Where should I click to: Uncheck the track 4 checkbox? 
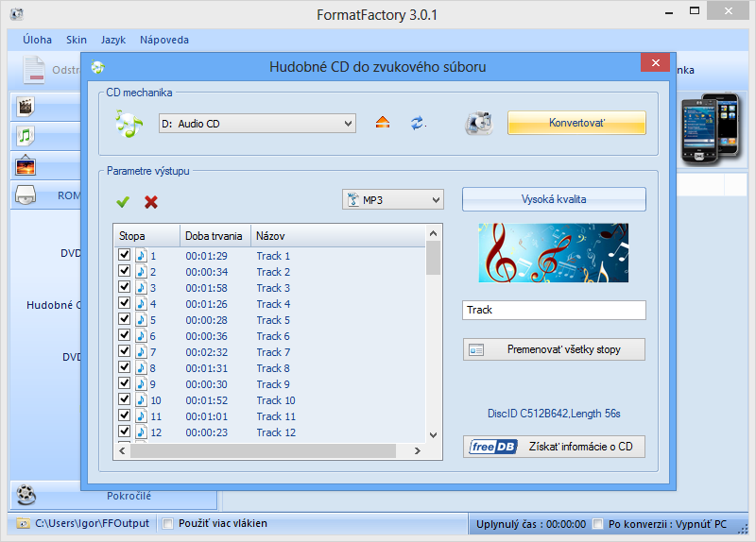125,302
